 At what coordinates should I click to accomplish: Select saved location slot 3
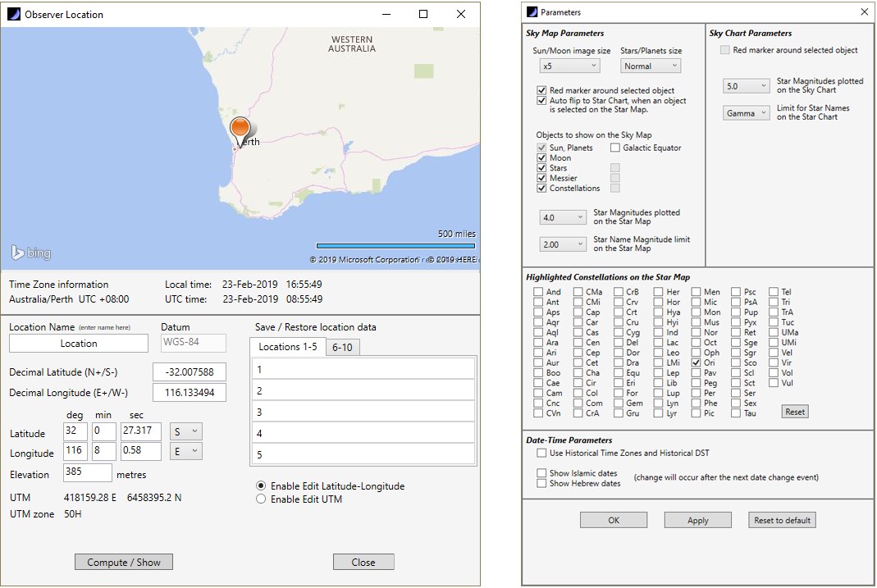[x=363, y=412]
